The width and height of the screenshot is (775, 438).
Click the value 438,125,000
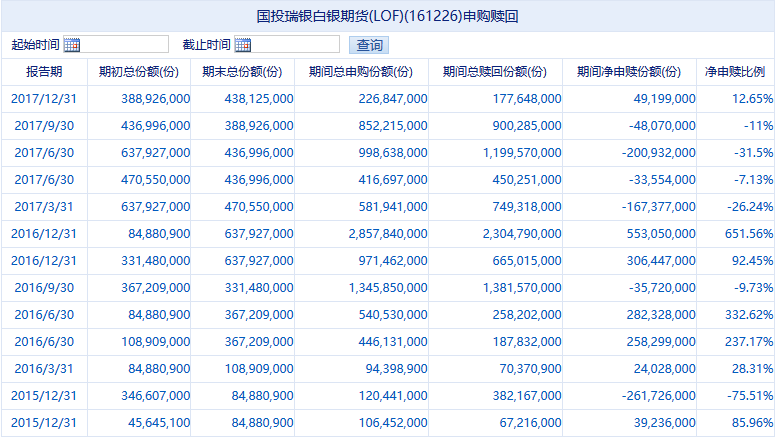[259, 99]
